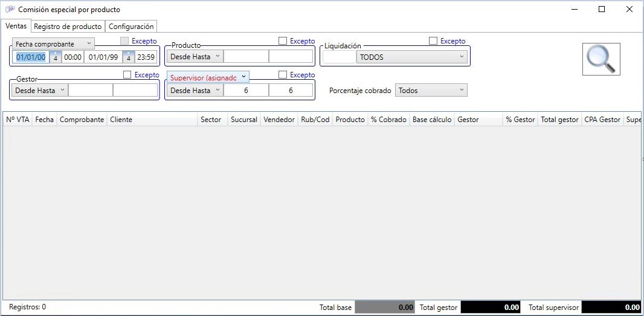Open Producto Desde Hasta dropdown

coord(195,57)
